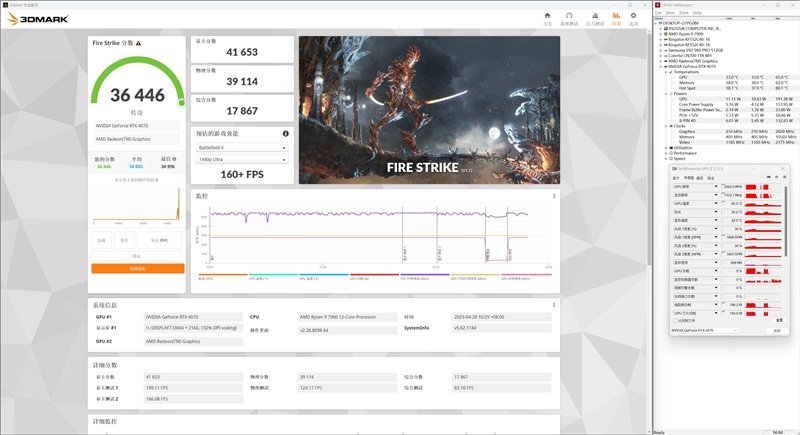
Task: Click the purple CPU clock legend bar
Action: 424,275
